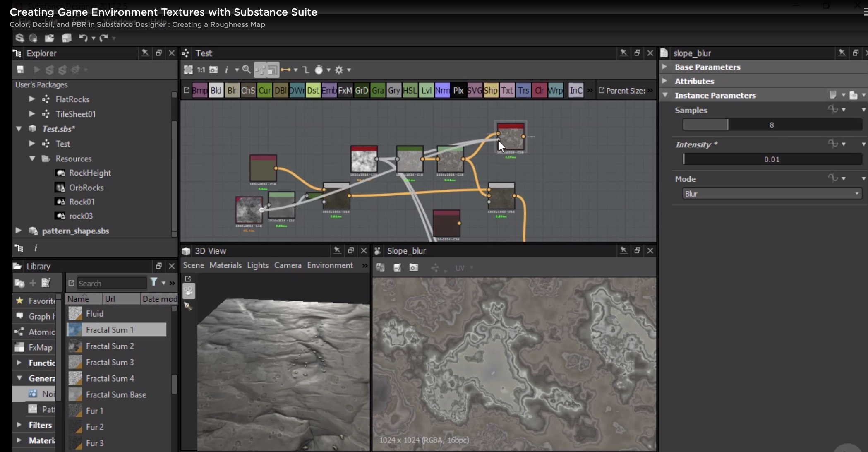Add a Curve (Cur) node from toolbar
This screenshot has height=452, width=868.
coord(264,90)
